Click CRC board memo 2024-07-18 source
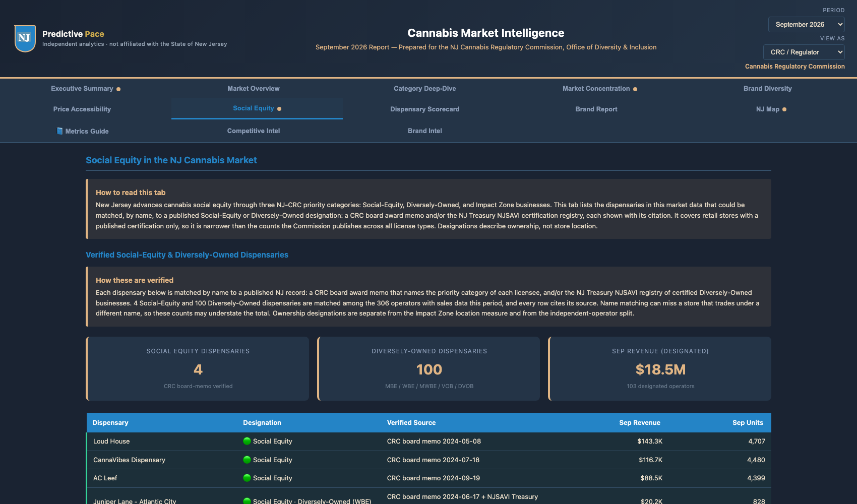The image size is (857, 504). [433, 460]
